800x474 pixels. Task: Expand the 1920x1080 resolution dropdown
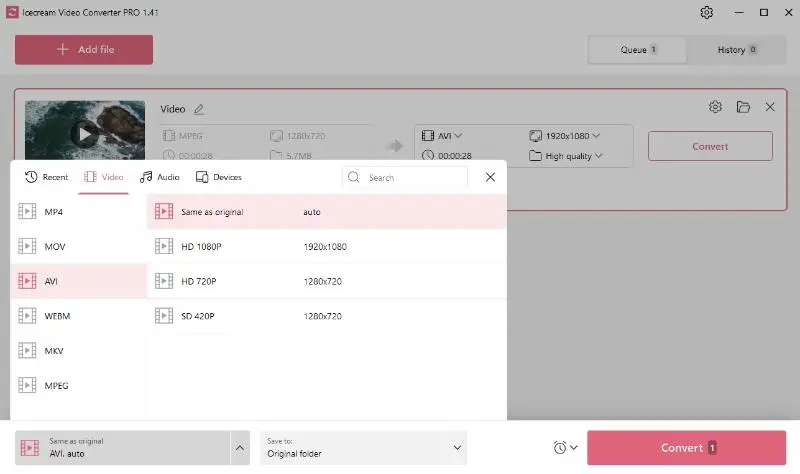564,136
